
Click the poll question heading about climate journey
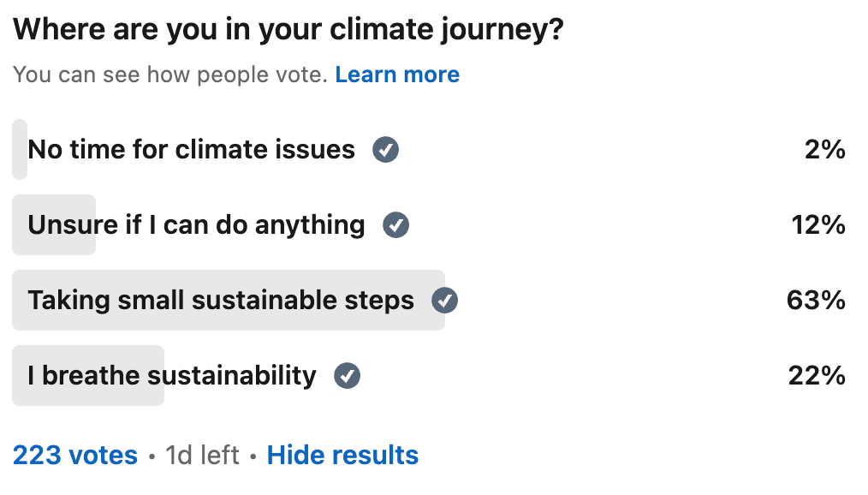[288, 29]
